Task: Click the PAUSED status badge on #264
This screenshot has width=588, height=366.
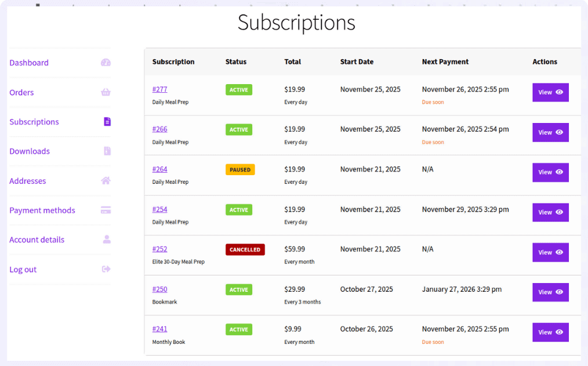Action: 240,169
